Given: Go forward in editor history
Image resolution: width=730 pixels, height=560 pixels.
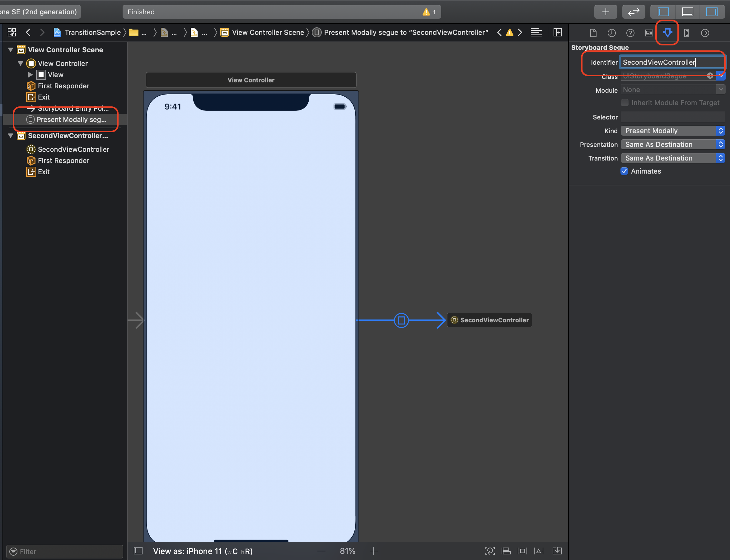Looking at the screenshot, I should point(42,32).
